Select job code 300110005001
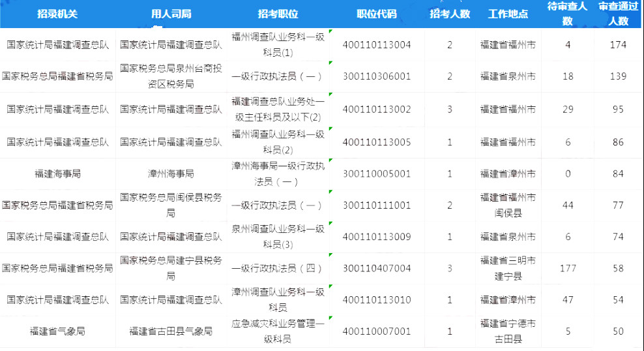Screen dimensions: 644x351 click(377, 174)
